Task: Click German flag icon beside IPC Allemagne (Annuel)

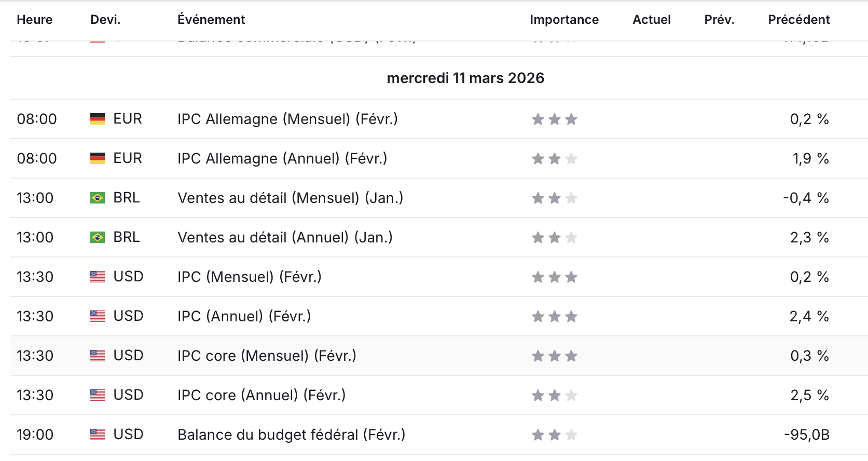Action: click(98, 158)
